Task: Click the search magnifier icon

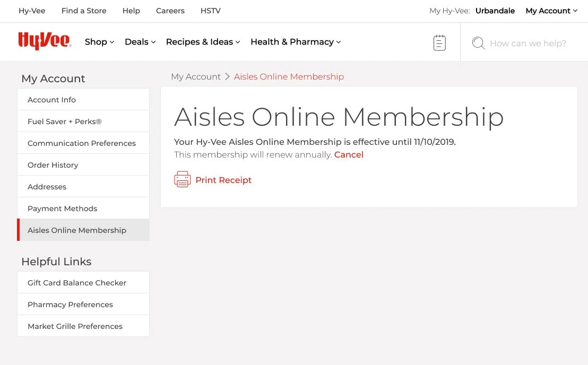Action: 478,43
